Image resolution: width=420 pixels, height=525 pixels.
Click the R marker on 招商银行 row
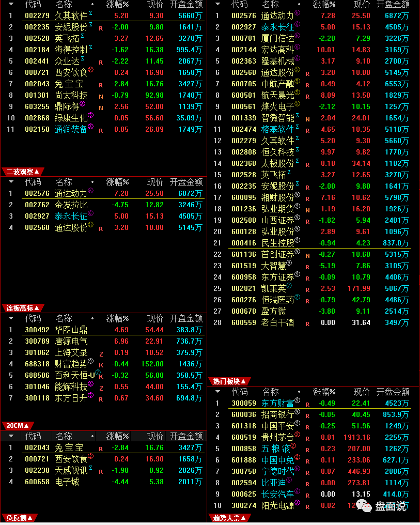pos(307,416)
